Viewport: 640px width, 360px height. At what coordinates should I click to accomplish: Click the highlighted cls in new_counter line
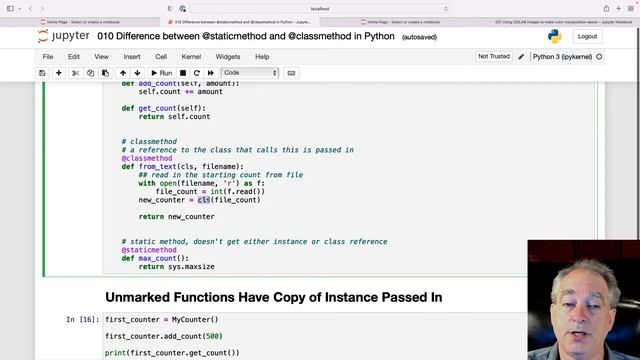pyautogui.click(x=203, y=200)
